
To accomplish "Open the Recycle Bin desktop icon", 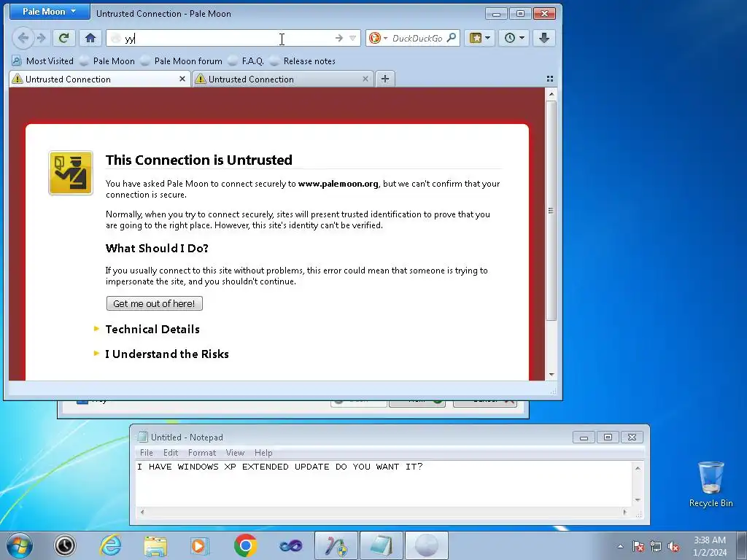I will 711,484.
